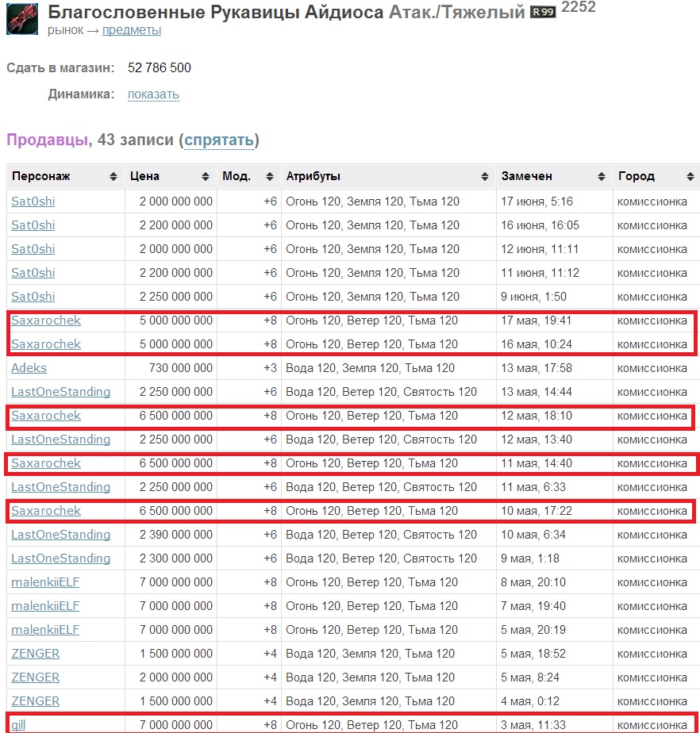Click date '3 мая, 11:33' cell
Screen dimensions: 700x733
click(533, 725)
